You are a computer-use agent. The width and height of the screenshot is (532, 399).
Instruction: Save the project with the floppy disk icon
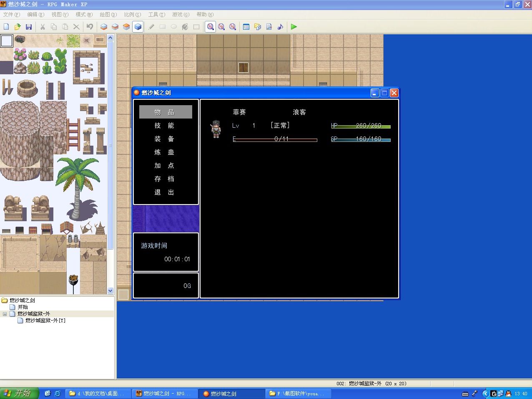tap(29, 27)
